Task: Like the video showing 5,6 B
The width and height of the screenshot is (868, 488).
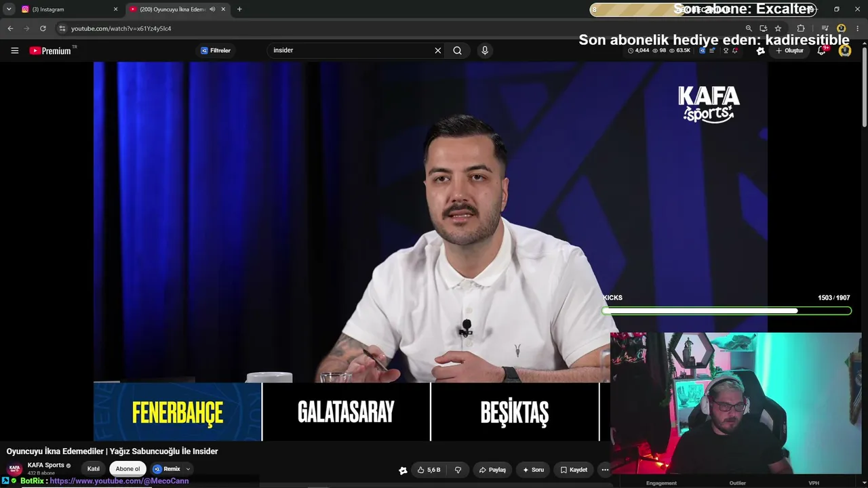Action: [x=429, y=470]
